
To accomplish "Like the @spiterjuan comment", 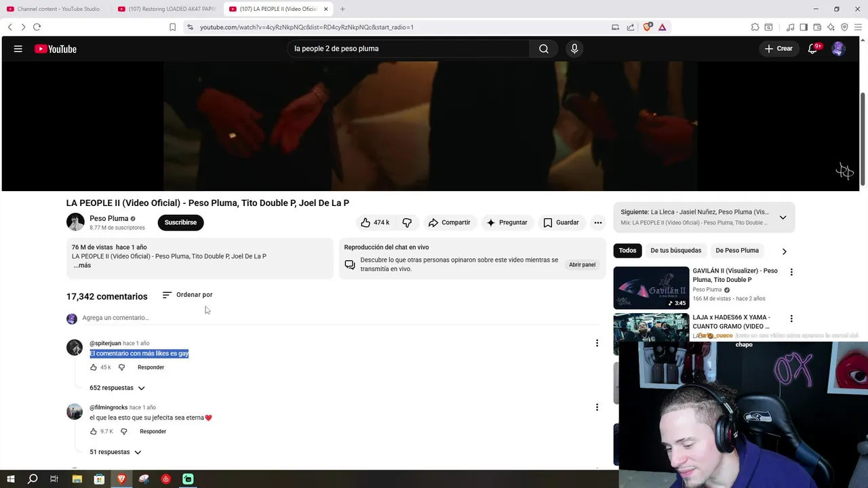I will tap(94, 367).
